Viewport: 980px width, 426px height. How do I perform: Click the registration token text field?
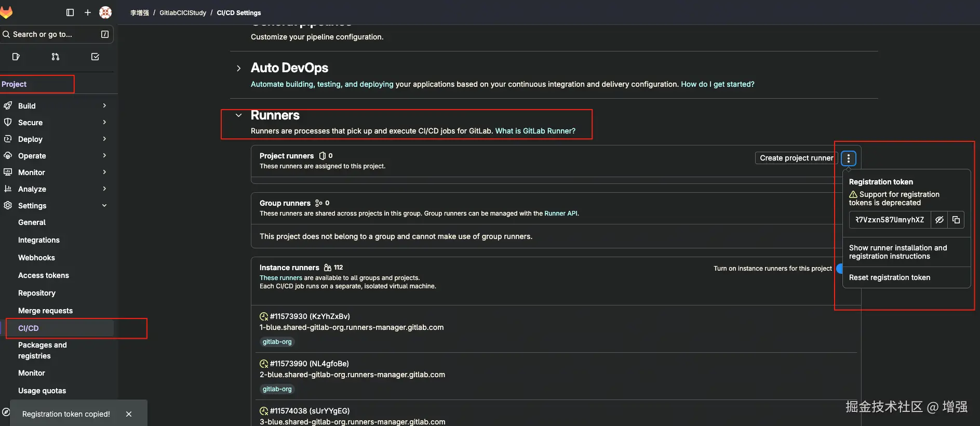pyautogui.click(x=890, y=220)
